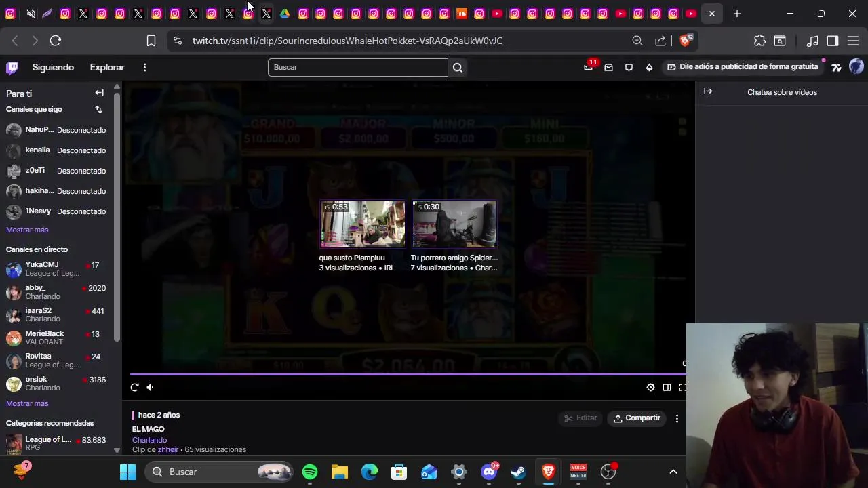This screenshot has height=488, width=868.
Task: Toggle the browser sidebar panel
Action: (833, 41)
